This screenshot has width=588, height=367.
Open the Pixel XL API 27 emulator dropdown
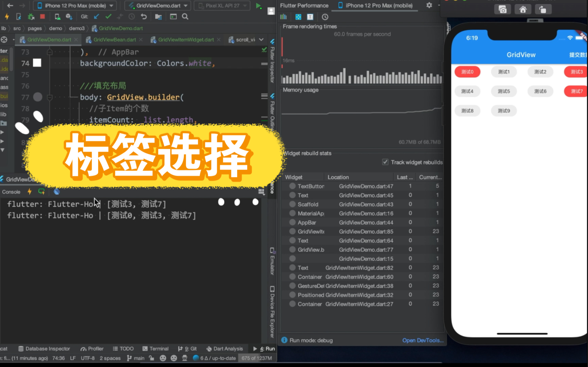221,5
